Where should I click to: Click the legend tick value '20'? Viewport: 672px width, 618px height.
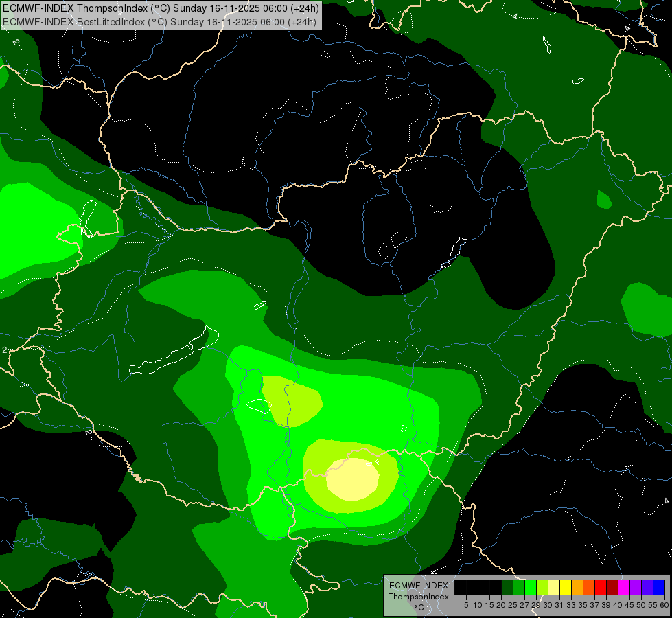click(x=501, y=605)
